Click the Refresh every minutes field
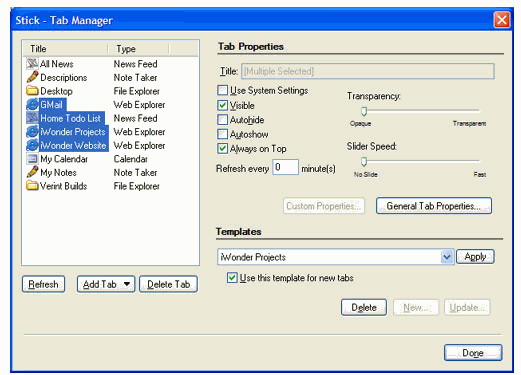This screenshot has width=521, height=375. (x=285, y=167)
